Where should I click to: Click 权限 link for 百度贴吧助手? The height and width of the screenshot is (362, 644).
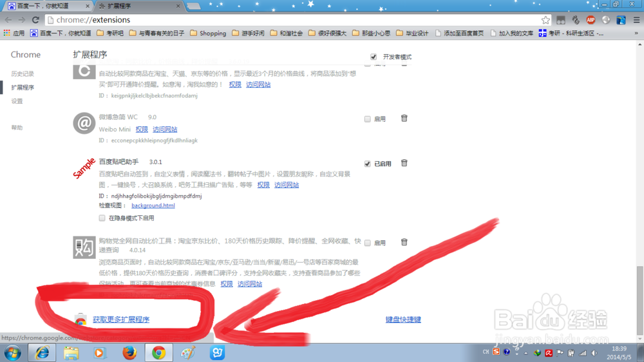click(263, 185)
